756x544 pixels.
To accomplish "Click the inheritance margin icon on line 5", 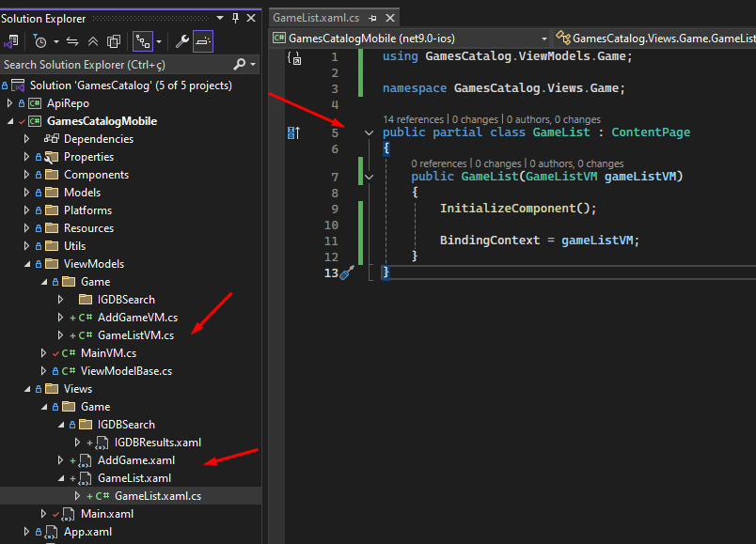I will (x=293, y=132).
